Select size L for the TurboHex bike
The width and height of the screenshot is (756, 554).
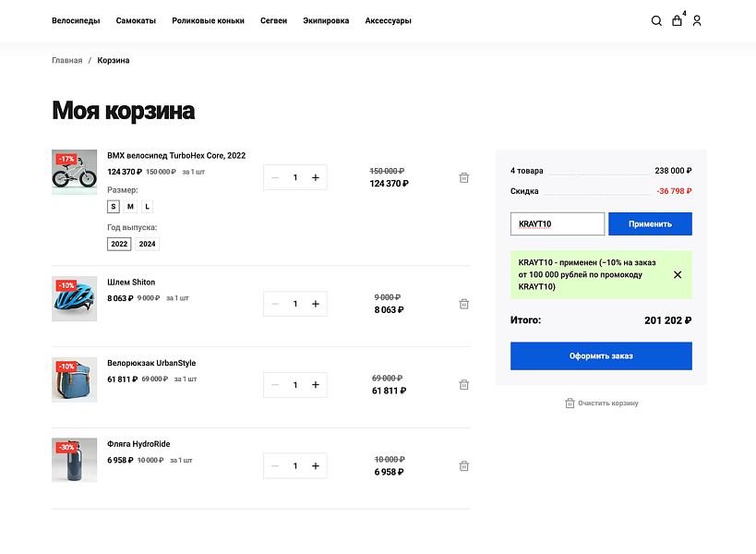(146, 206)
